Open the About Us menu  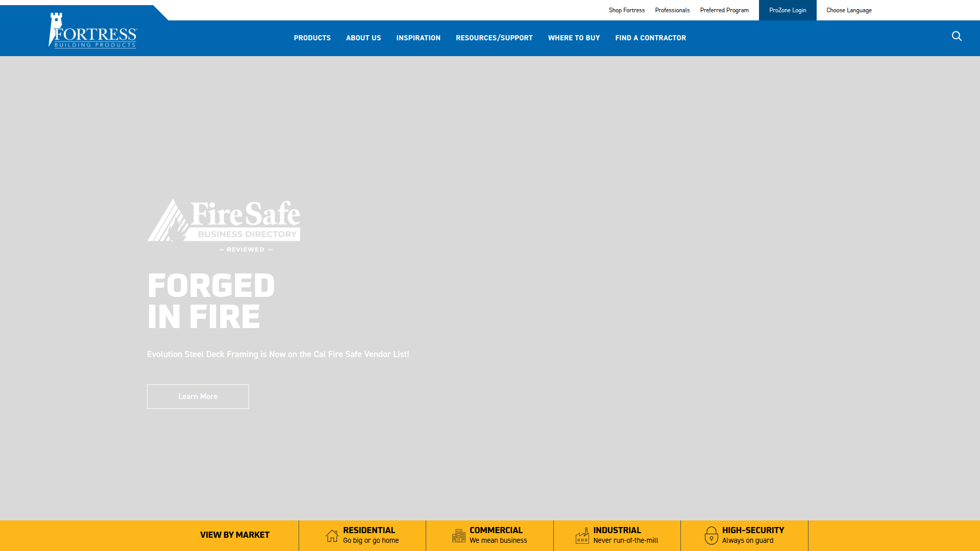click(363, 38)
